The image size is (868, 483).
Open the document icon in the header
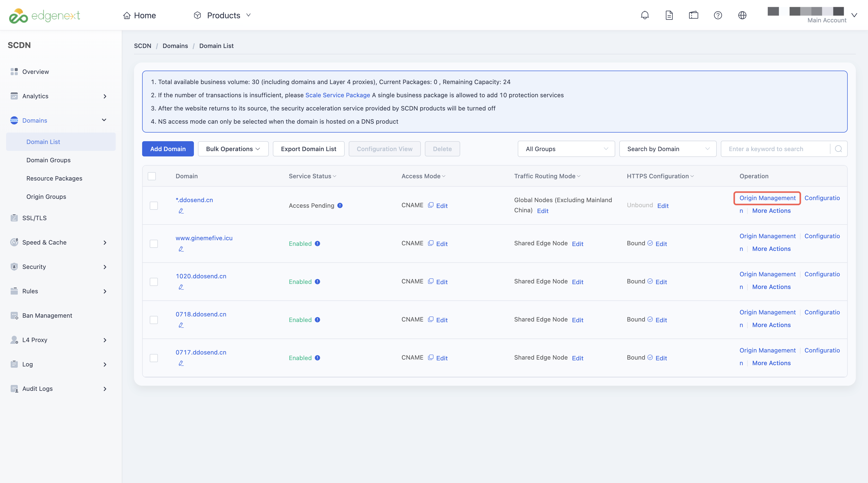click(669, 15)
